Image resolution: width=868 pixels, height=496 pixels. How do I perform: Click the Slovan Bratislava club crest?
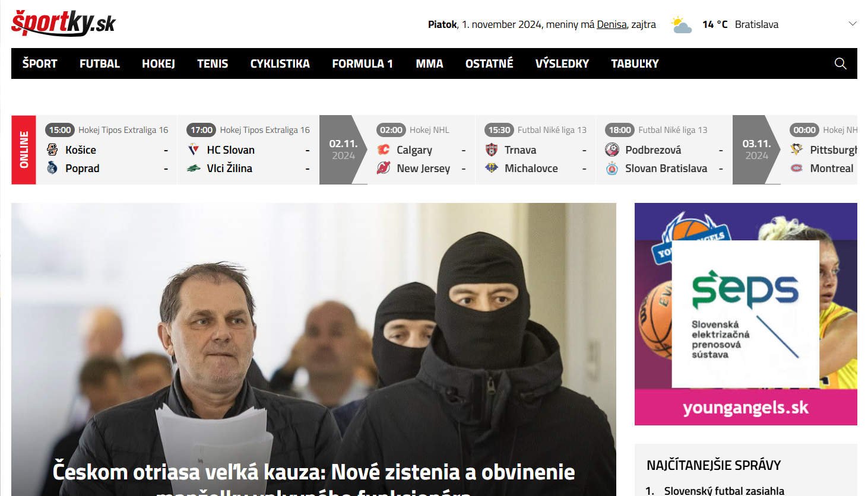612,168
